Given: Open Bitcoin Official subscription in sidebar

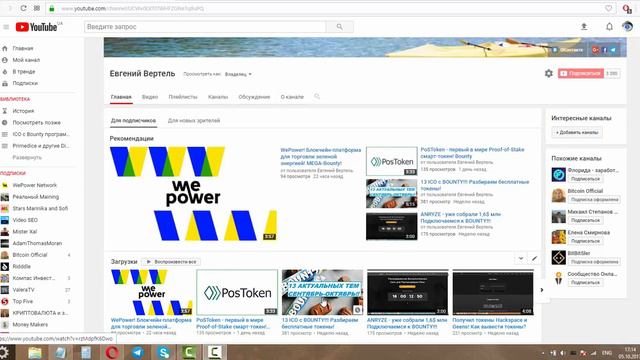Looking at the screenshot, I should [30, 255].
